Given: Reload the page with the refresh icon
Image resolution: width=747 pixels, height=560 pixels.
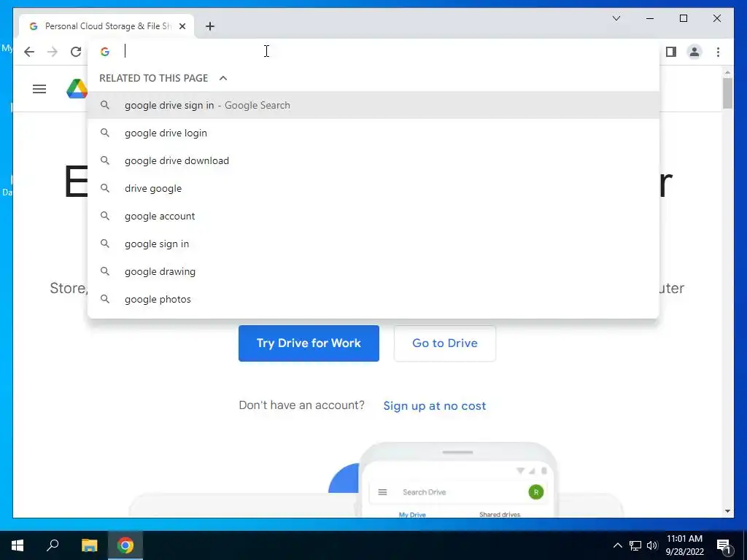Looking at the screenshot, I should pyautogui.click(x=76, y=52).
